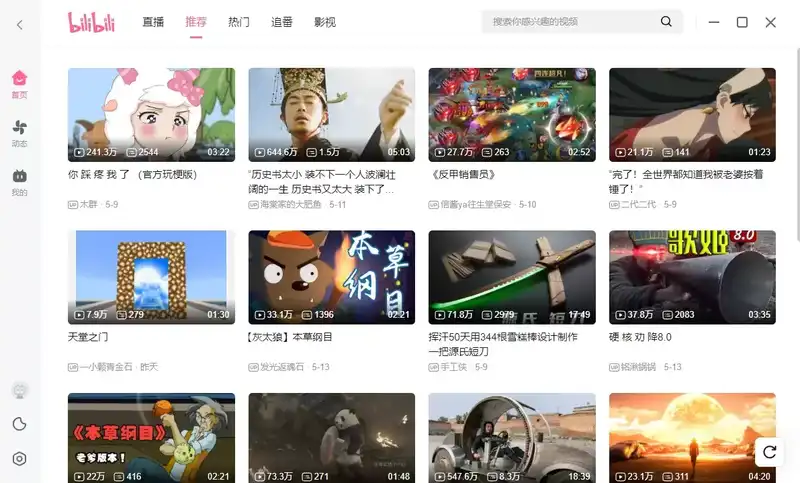Open thumbnail of 历史书太小 video
The width and height of the screenshot is (800, 483).
point(332,115)
